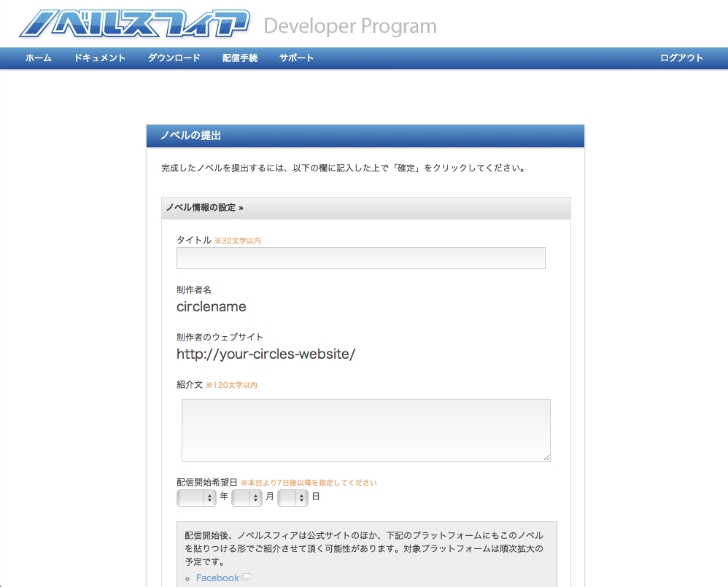This screenshot has height=587, width=728.
Task: Open the ダウンロード section
Action: (x=174, y=58)
